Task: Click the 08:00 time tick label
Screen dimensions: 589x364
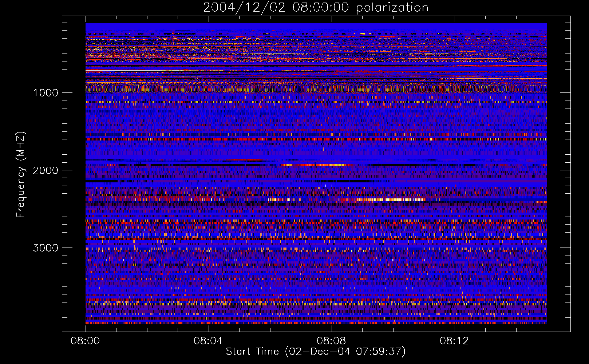Action: coord(85,341)
